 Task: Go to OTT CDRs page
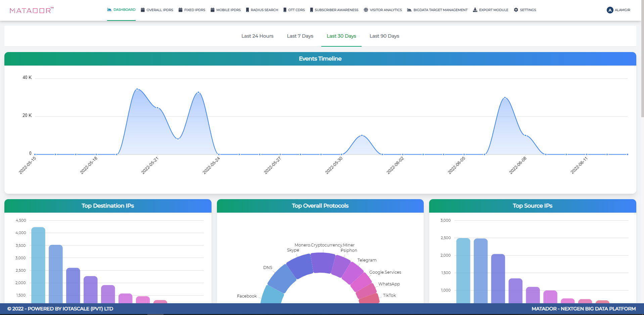click(x=294, y=10)
